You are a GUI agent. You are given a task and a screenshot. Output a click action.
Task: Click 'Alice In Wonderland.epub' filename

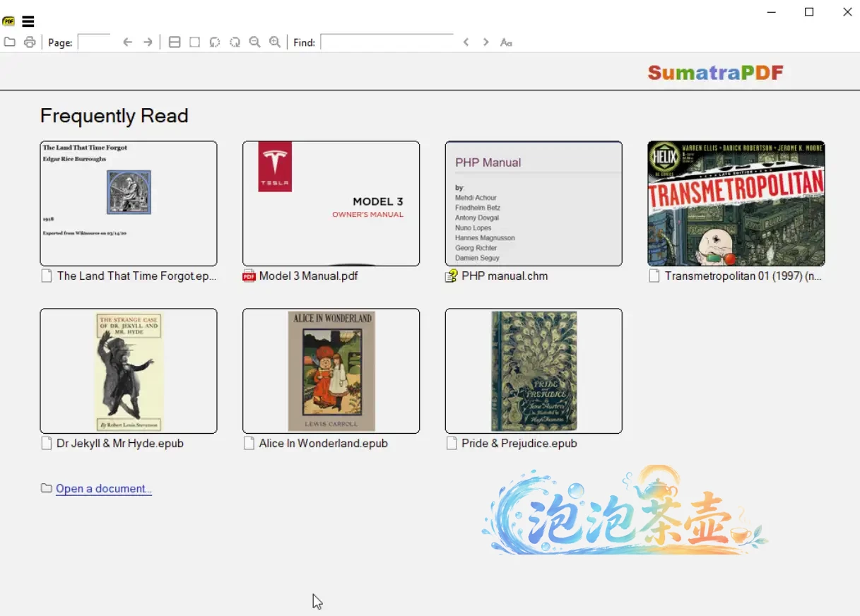[324, 444]
